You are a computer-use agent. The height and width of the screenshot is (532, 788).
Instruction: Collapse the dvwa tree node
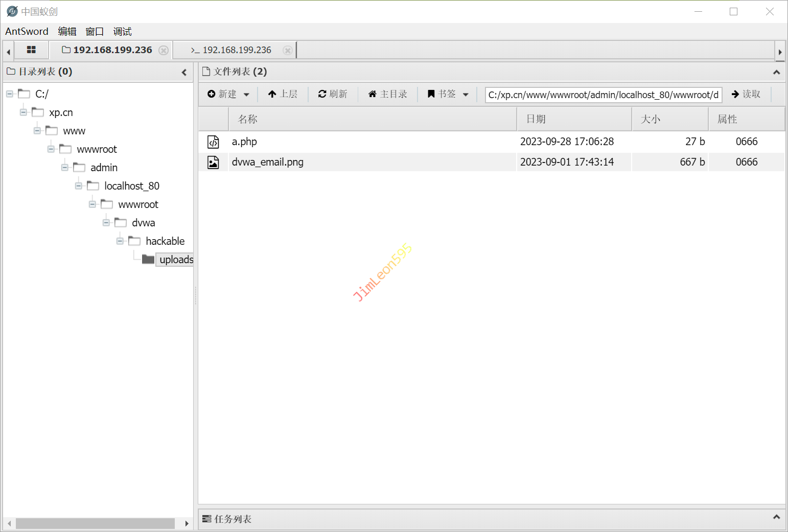tap(106, 223)
